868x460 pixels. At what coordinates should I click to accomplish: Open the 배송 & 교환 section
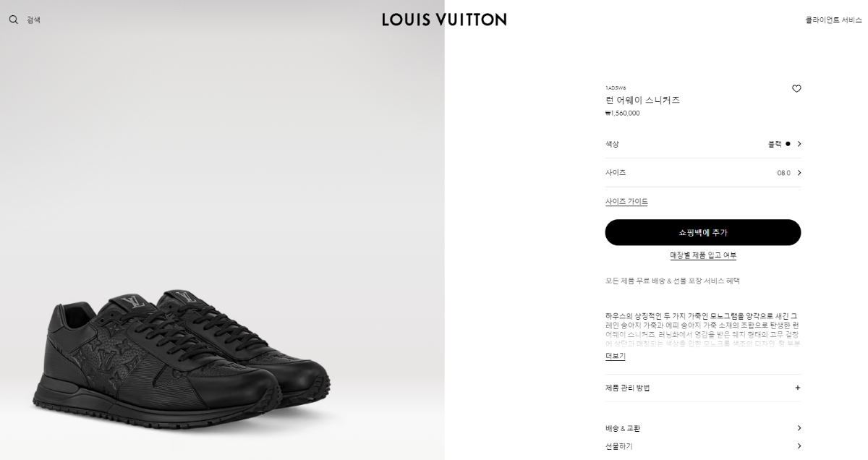click(703, 428)
